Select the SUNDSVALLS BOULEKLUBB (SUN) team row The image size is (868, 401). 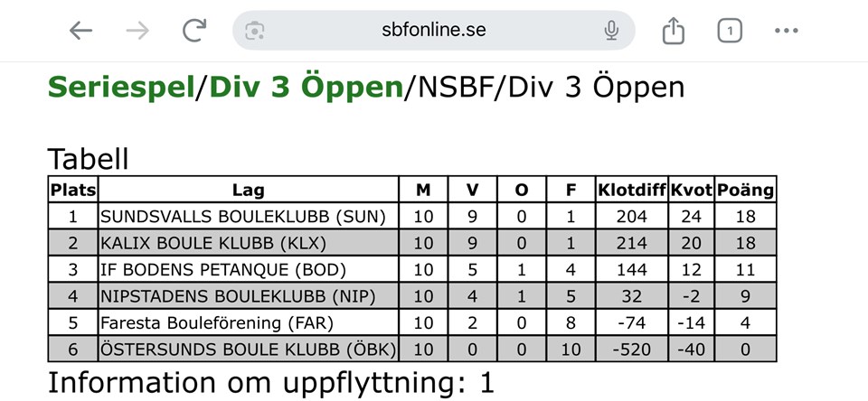[x=412, y=216]
